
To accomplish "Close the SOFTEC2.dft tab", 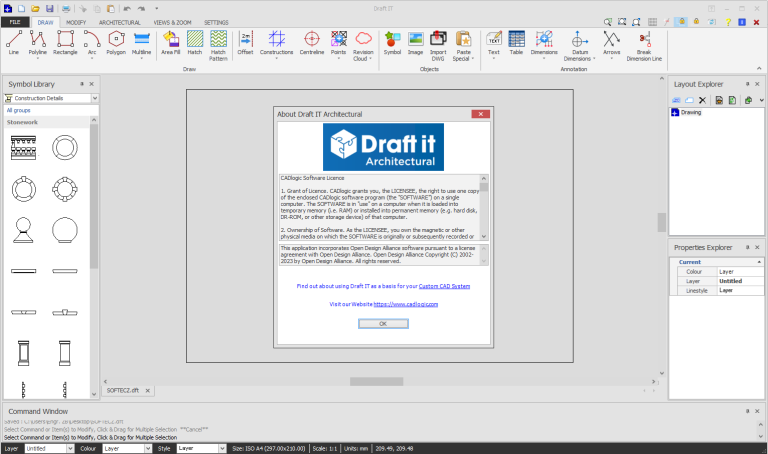I will [x=147, y=390].
